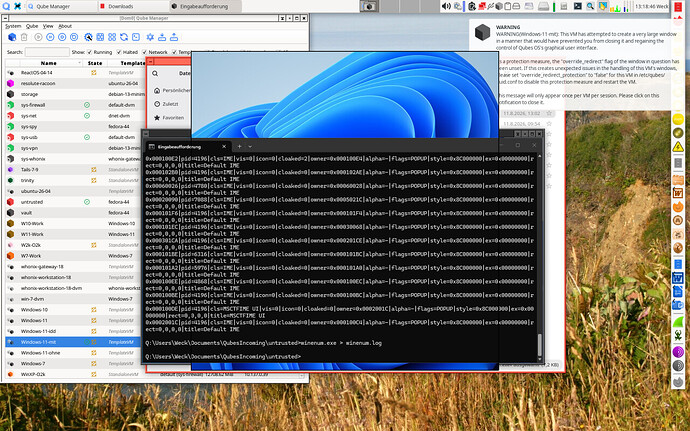Click the yellow warning triangle icon in side dock
This screenshot has height=431, width=690.
pos(678,147)
